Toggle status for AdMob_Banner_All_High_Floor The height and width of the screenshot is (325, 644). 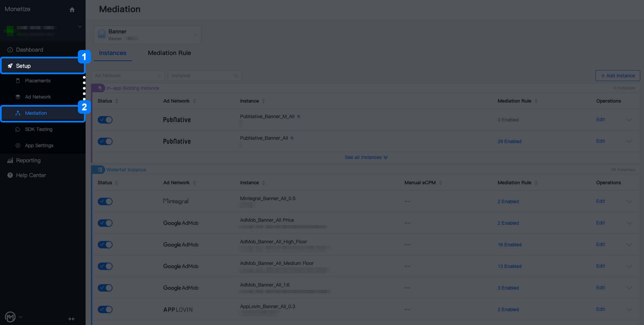click(x=105, y=245)
